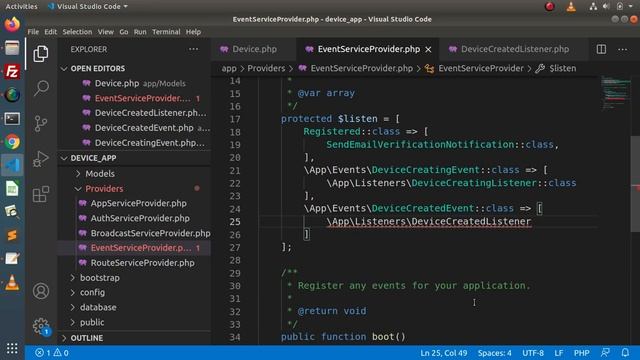Change language mode via PHP status item
Image resolution: width=640 pixels, height=360 pixels.
581,353
